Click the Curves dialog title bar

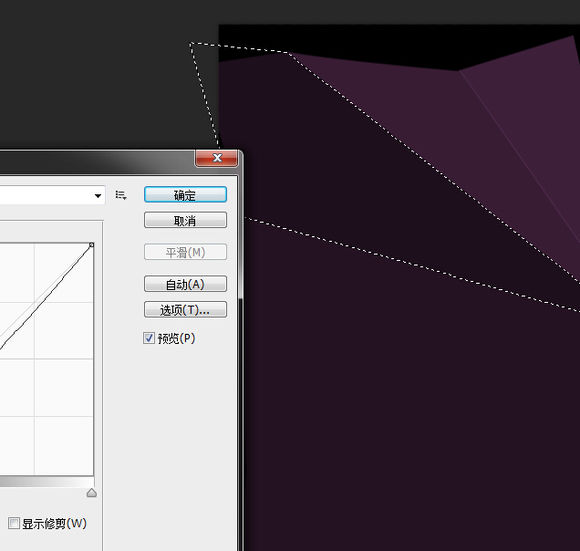click(x=96, y=161)
